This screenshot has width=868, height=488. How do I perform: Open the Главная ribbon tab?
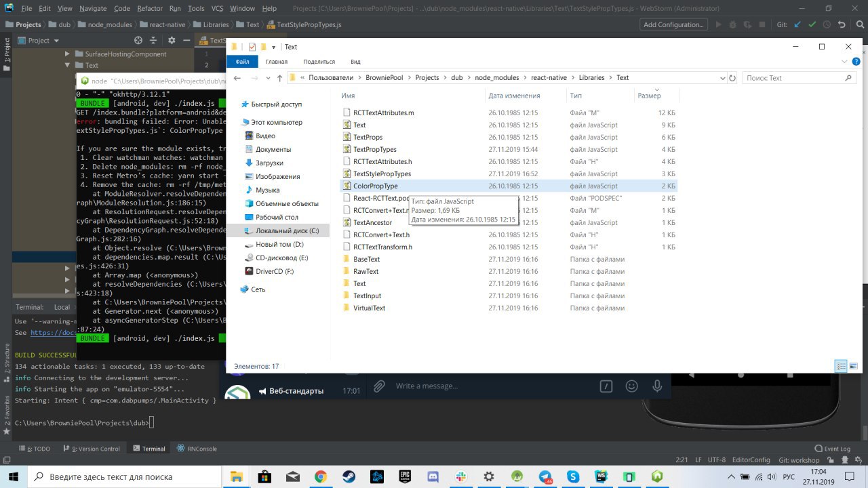(x=276, y=61)
